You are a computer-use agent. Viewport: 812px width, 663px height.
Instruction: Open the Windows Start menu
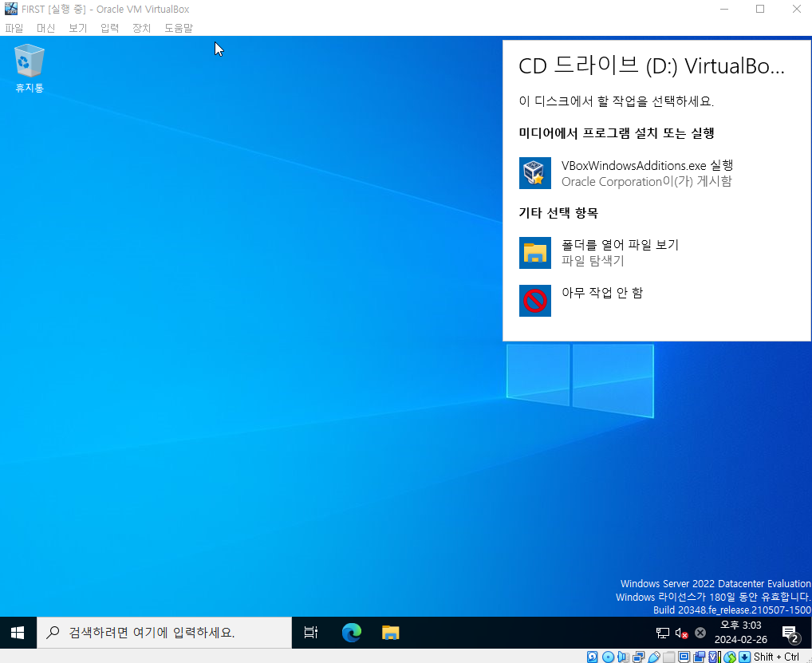point(18,633)
